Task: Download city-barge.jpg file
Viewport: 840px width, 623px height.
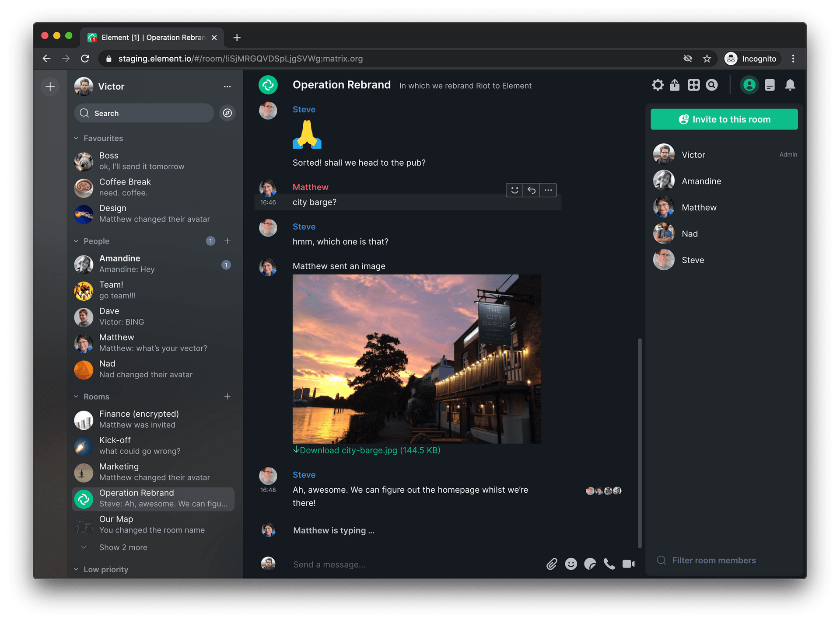Action: click(367, 450)
